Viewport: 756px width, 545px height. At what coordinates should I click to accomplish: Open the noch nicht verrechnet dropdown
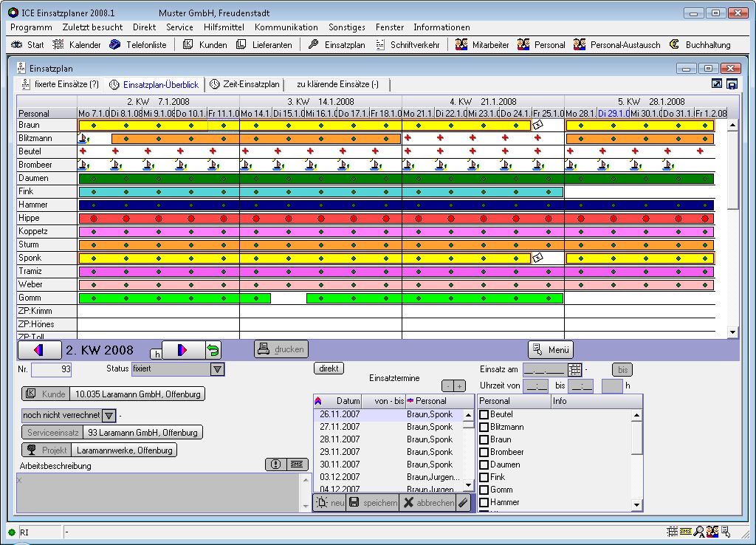pos(109,416)
